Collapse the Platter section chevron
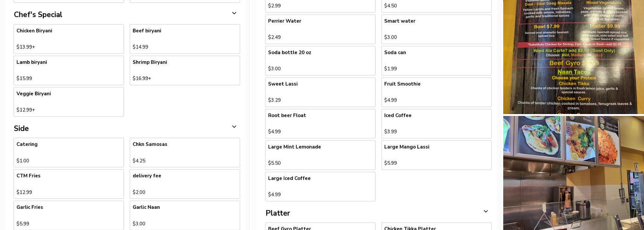644x230 pixels. pyautogui.click(x=485, y=212)
